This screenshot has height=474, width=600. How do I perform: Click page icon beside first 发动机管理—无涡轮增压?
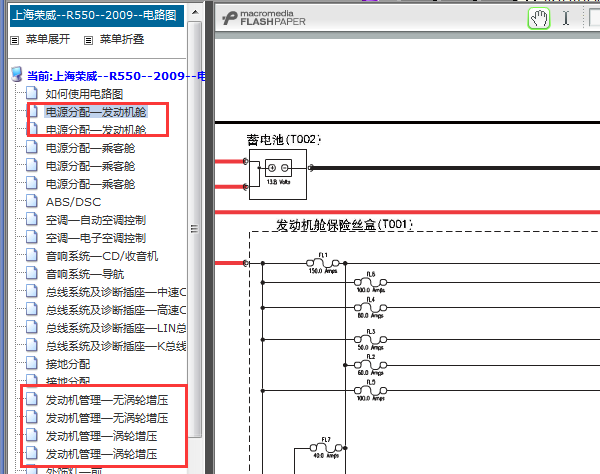[x=32, y=399]
